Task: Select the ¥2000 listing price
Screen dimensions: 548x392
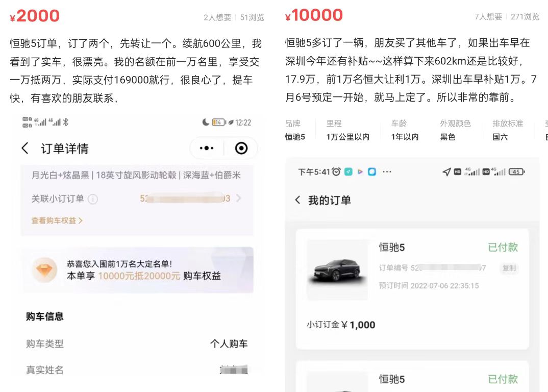Action: (x=35, y=16)
